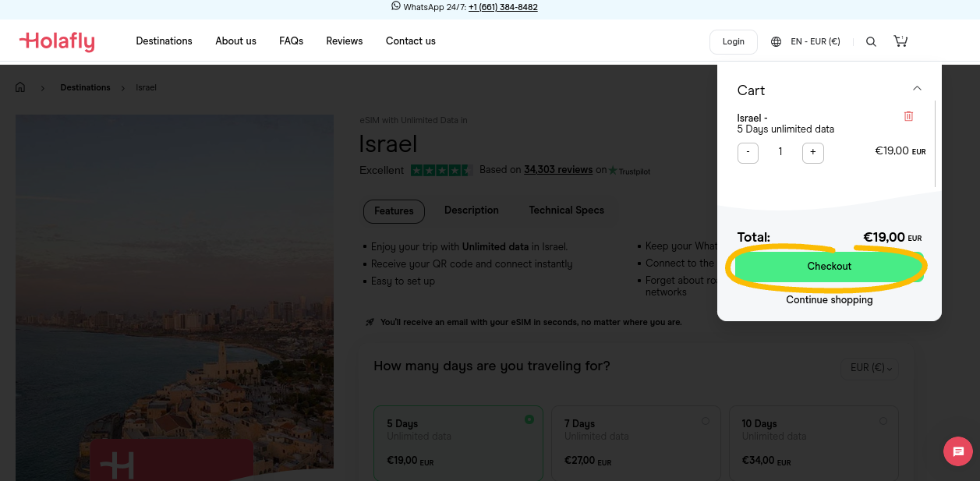
Task: Click 'How many days are you traveling for?'
Action: click(x=492, y=366)
